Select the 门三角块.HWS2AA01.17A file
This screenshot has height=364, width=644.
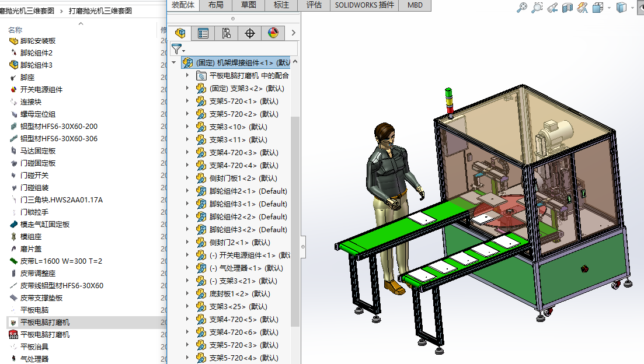click(61, 200)
